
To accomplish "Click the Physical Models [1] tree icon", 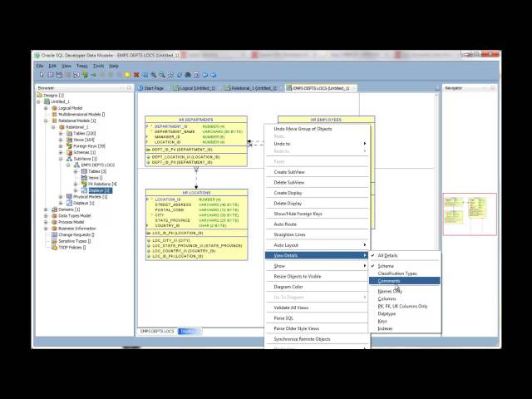I will pyautogui.click(x=69, y=196).
